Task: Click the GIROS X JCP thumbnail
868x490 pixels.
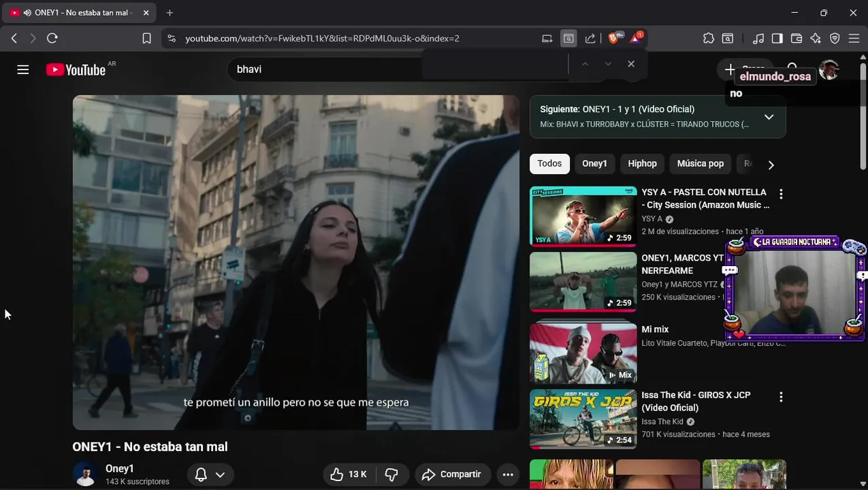Action: pos(583,419)
